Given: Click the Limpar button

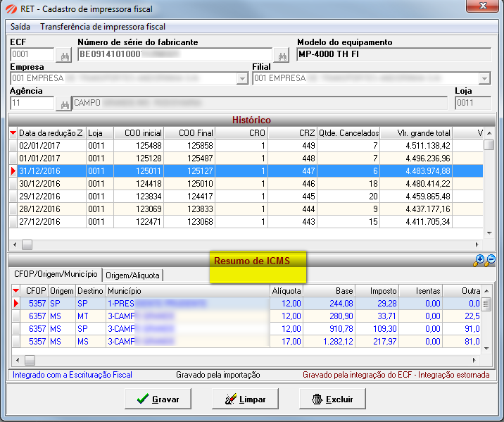Looking at the screenshot, I should (245, 399).
